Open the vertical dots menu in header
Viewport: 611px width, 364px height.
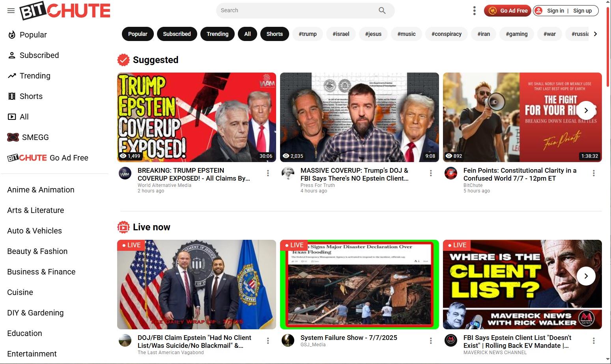pos(474,11)
